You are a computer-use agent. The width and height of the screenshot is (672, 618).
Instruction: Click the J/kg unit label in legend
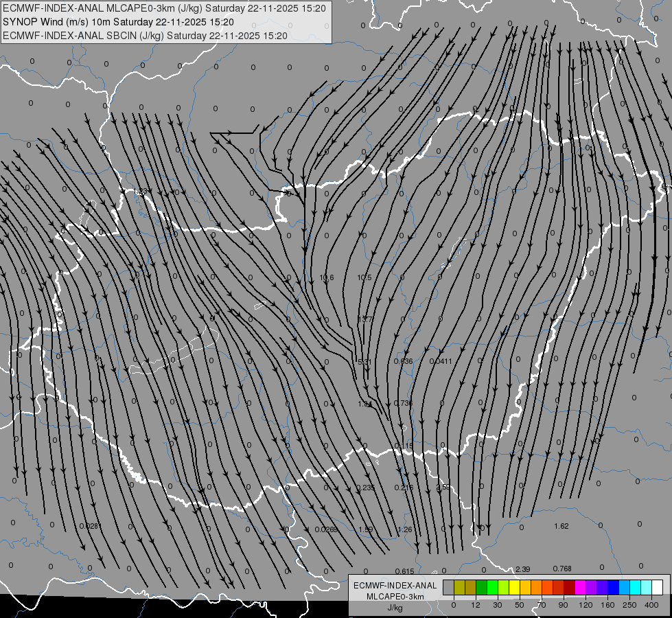click(x=395, y=608)
